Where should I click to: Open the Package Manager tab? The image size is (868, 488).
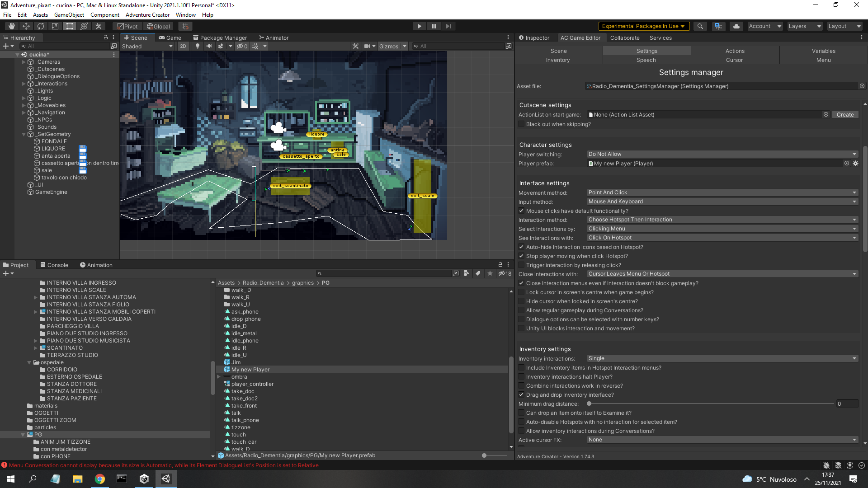point(220,38)
